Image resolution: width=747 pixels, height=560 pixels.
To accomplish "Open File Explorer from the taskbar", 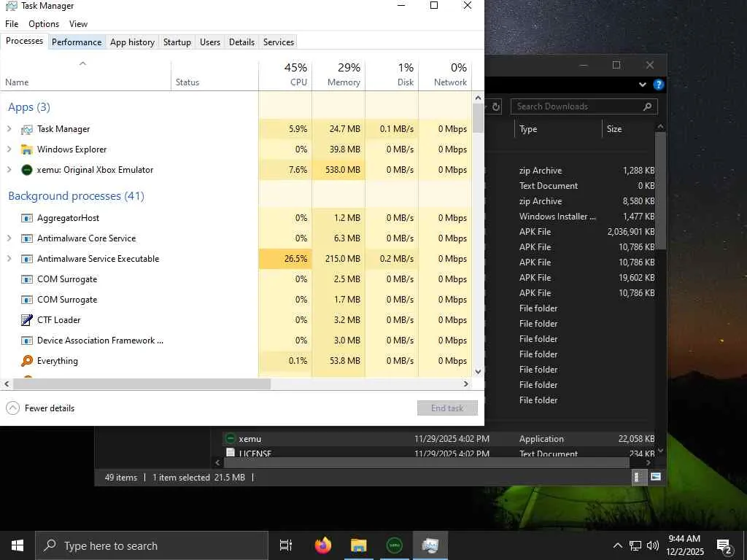I will (359, 545).
